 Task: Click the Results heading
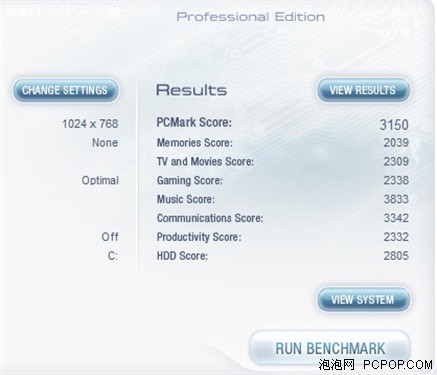[191, 90]
